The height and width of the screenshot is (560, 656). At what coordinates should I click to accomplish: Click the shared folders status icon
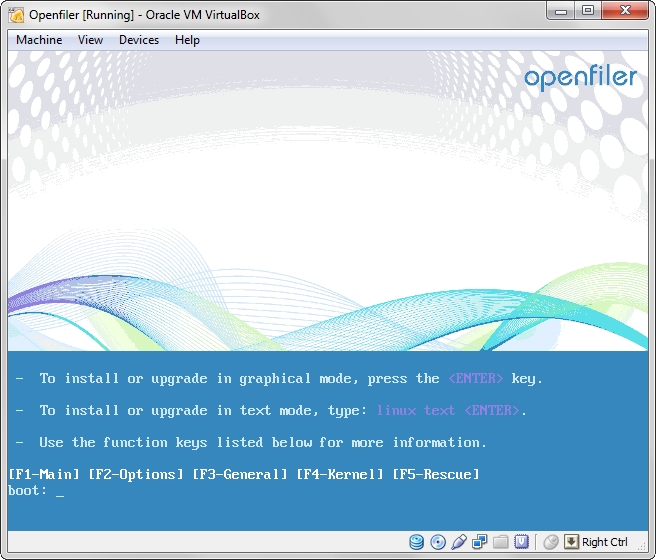[501, 542]
